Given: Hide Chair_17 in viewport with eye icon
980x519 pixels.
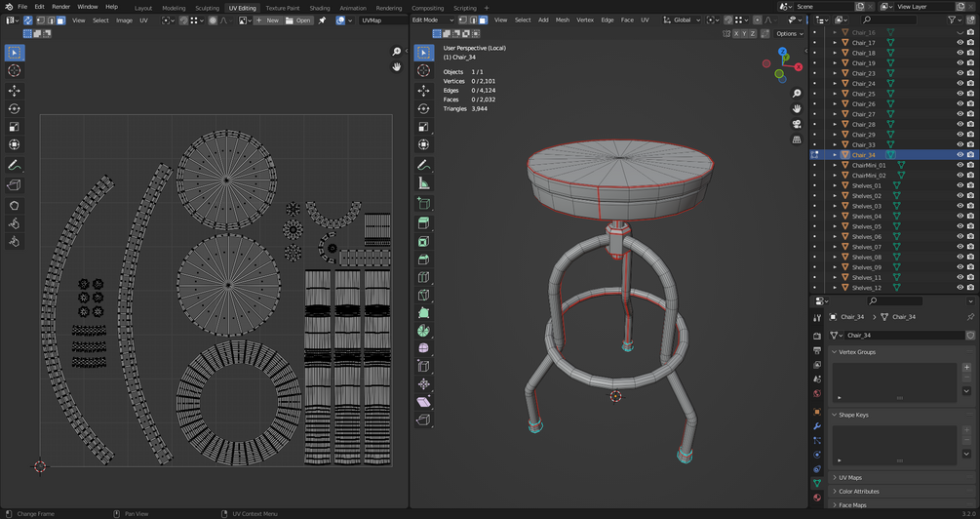Looking at the screenshot, I should 960,43.
